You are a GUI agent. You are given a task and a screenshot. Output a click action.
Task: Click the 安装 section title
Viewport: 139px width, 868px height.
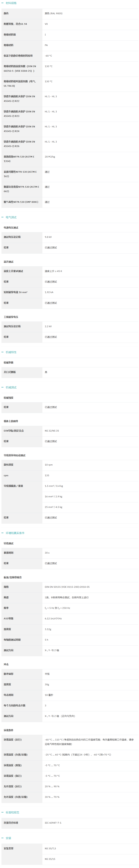tap(8, 838)
